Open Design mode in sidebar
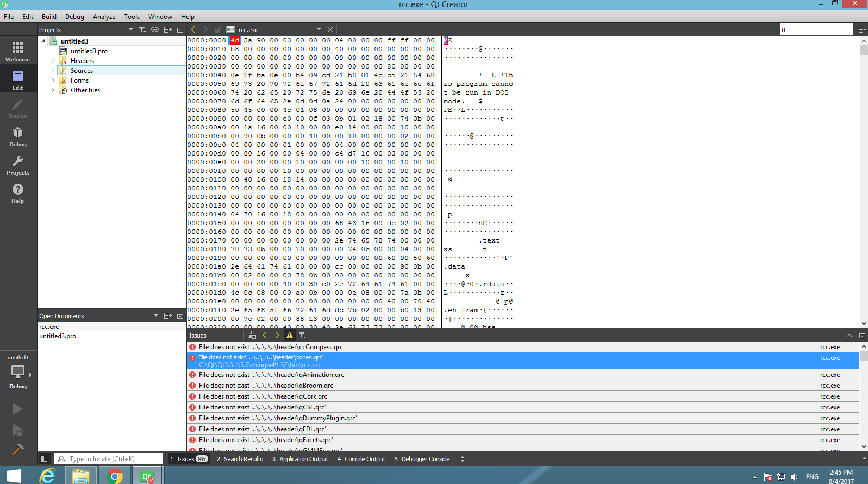 (x=18, y=108)
